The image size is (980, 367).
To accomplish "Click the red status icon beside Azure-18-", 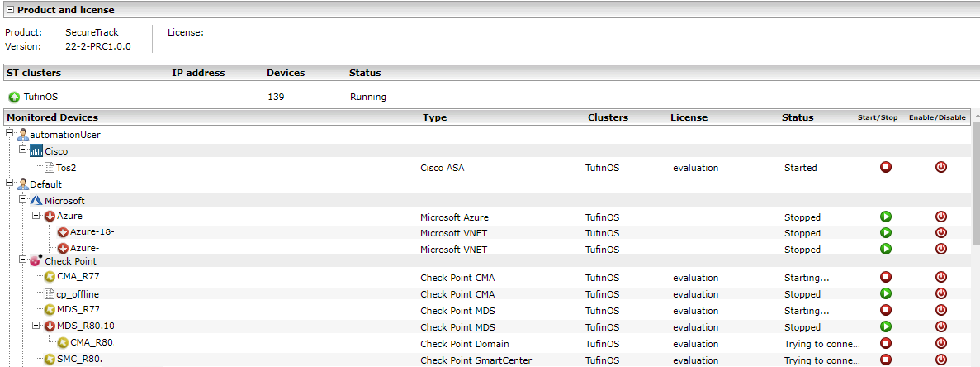I will 63,232.
